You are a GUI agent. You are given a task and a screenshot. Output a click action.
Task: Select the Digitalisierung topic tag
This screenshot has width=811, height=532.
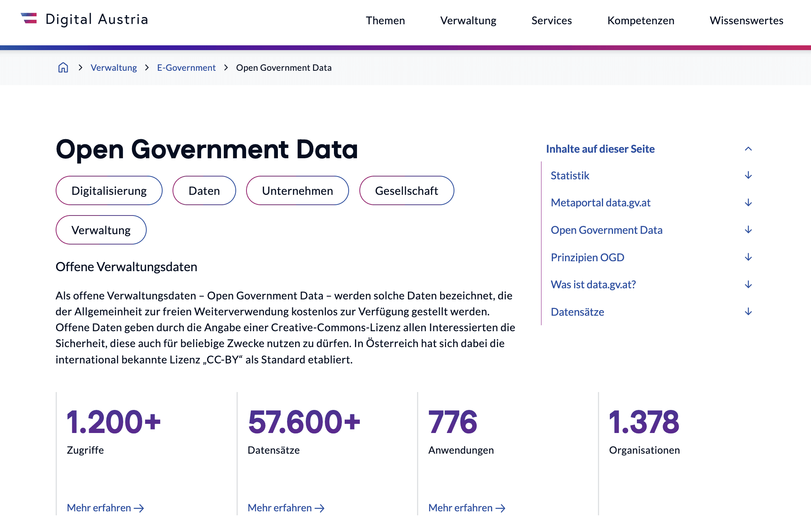tap(109, 191)
